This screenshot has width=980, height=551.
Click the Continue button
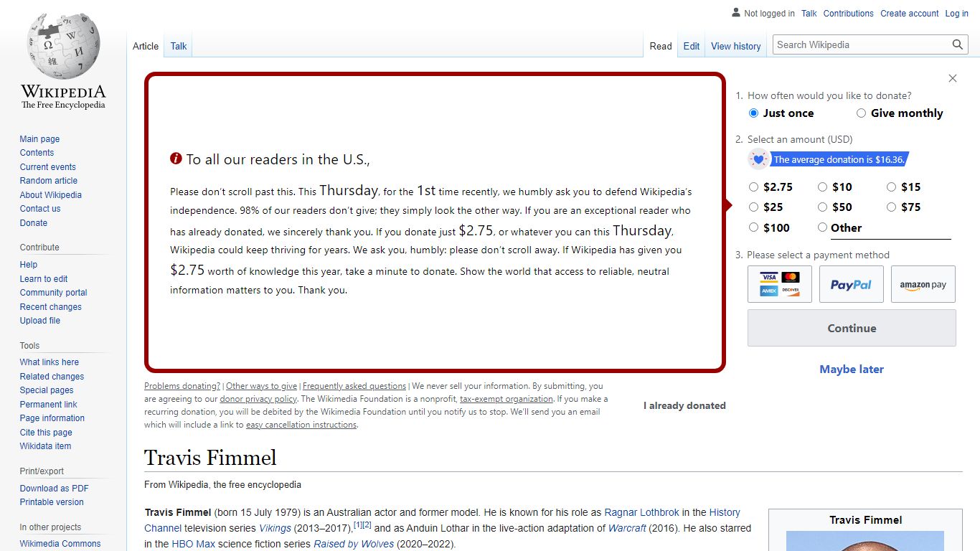852,328
